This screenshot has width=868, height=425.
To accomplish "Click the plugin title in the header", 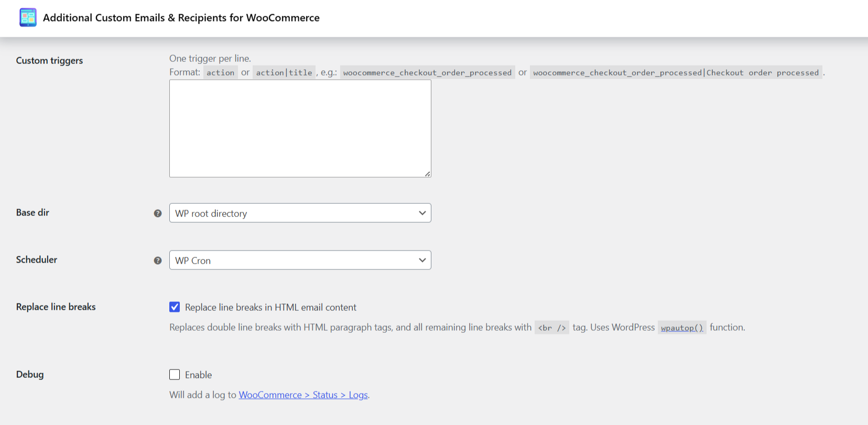I will tap(181, 18).
